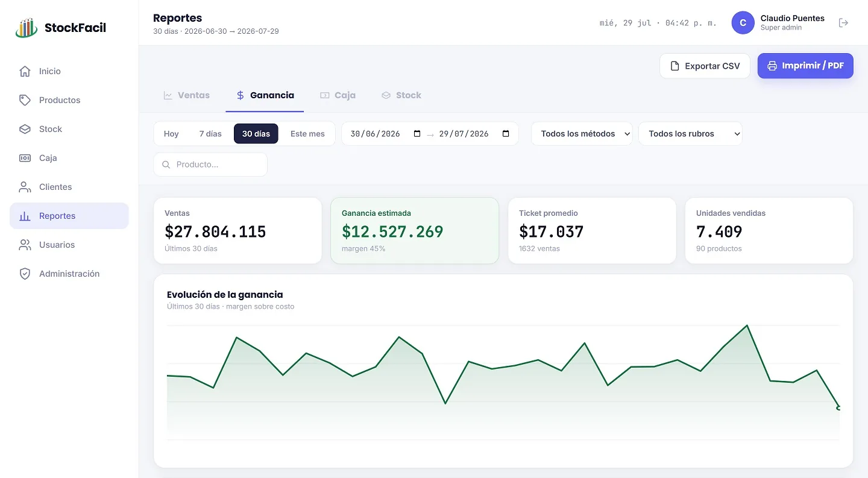The width and height of the screenshot is (868, 478).
Task: Open the end date calendar picker icon
Action: (506, 134)
